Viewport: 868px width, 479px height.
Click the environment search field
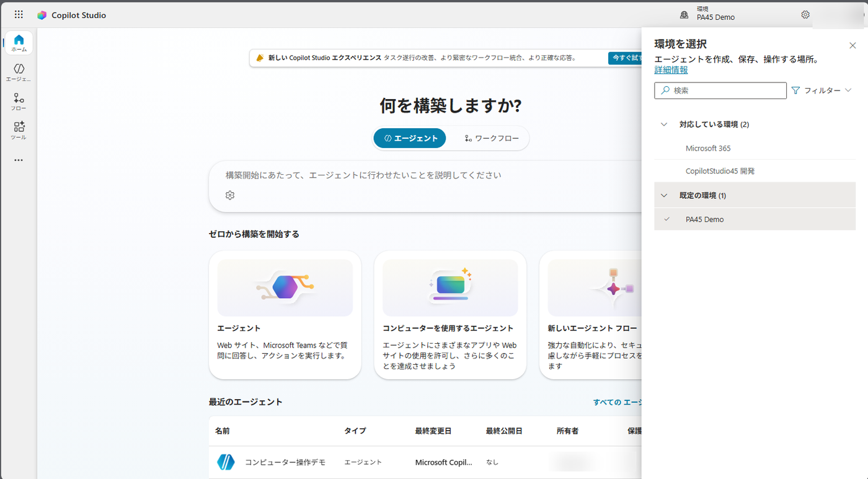pos(720,90)
